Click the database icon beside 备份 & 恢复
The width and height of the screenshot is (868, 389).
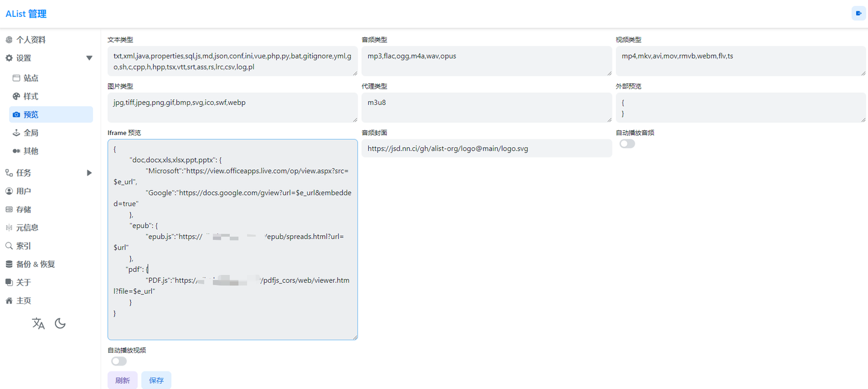(x=9, y=264)
